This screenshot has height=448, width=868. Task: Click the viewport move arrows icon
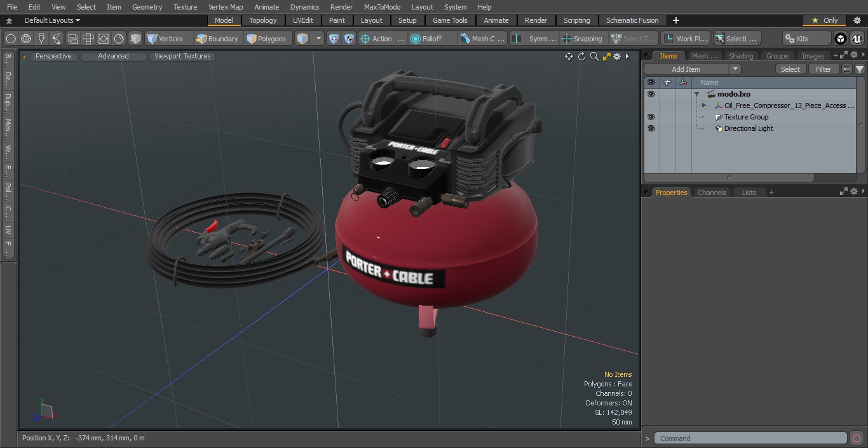point(569,57)
